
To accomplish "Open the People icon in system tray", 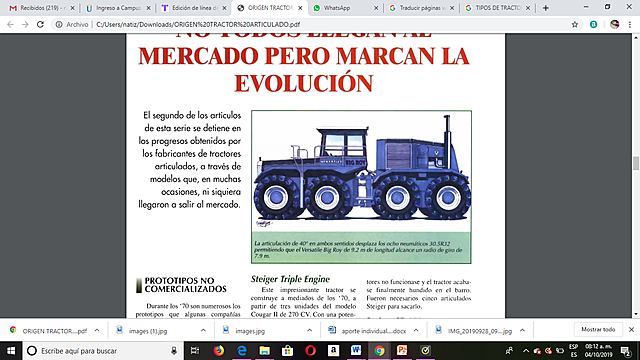I will click(x=509, y=351).
